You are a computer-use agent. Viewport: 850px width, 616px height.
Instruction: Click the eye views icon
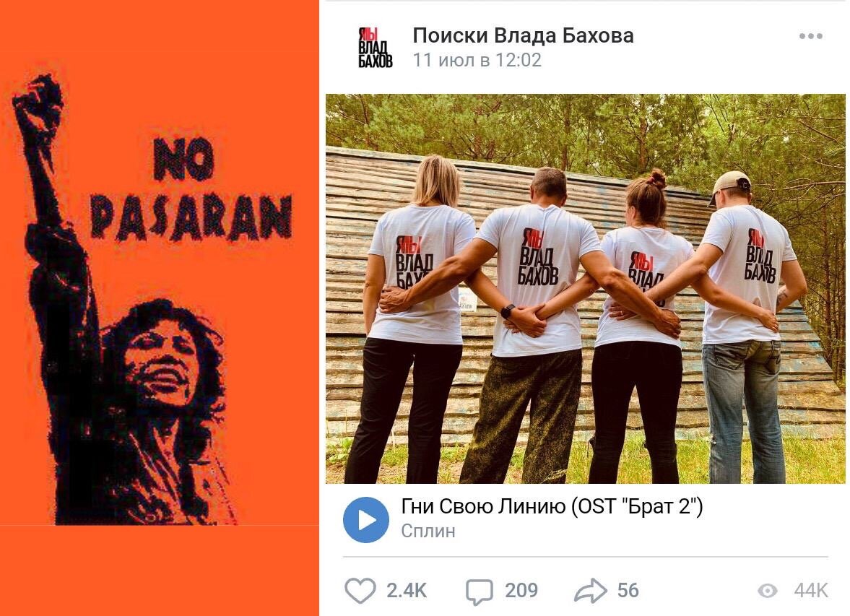point(768,591)
